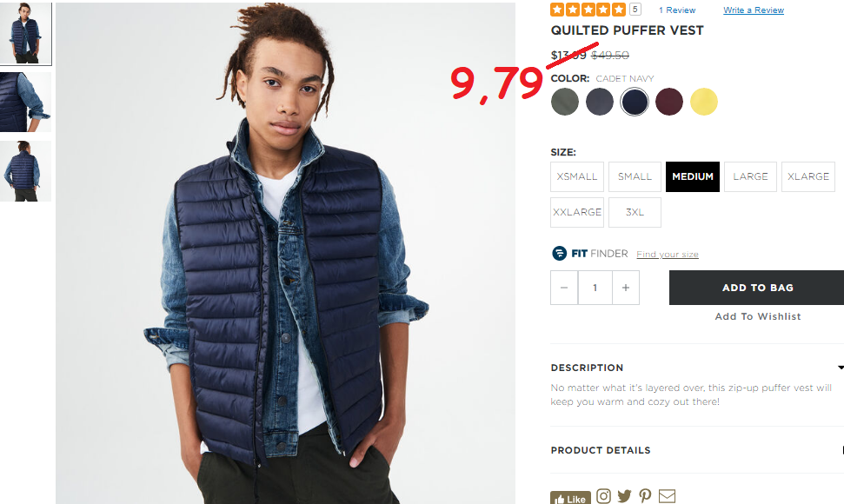Click the Facebook Like button
844x504 pixels.
pyautogui.click(x=570, y=498)
